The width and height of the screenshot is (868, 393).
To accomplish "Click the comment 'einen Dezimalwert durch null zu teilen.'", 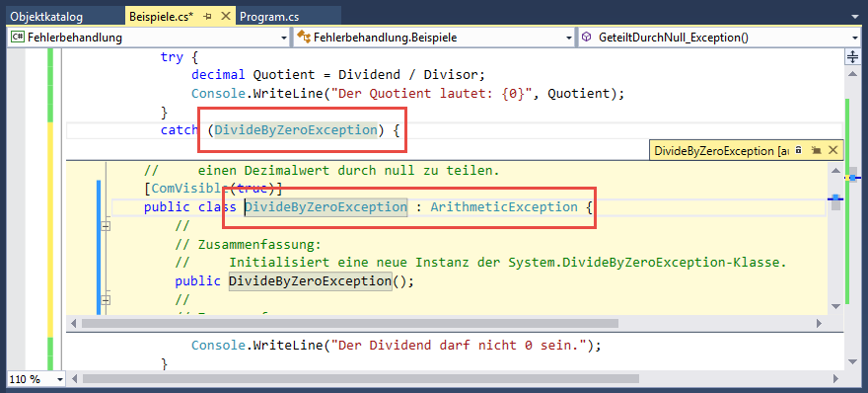I will click(x=349, y=172).
